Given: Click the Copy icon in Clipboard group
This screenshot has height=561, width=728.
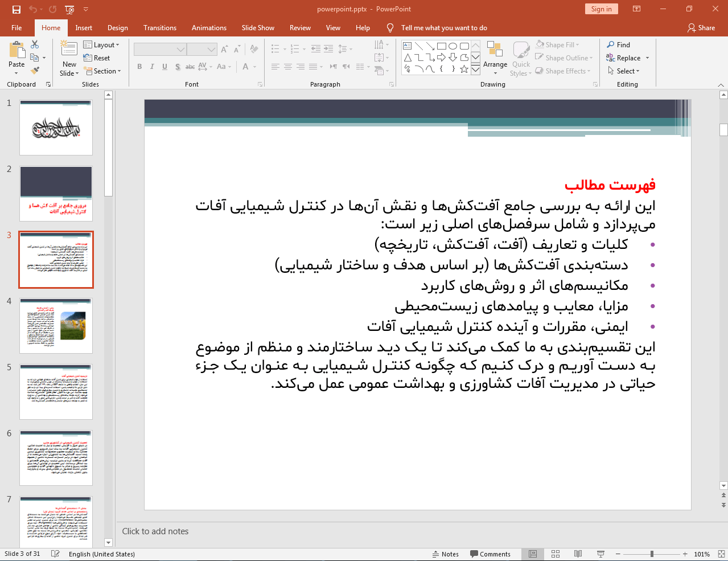Looking at the screenshot, I should pyautogui.click(x=35, y=58).
